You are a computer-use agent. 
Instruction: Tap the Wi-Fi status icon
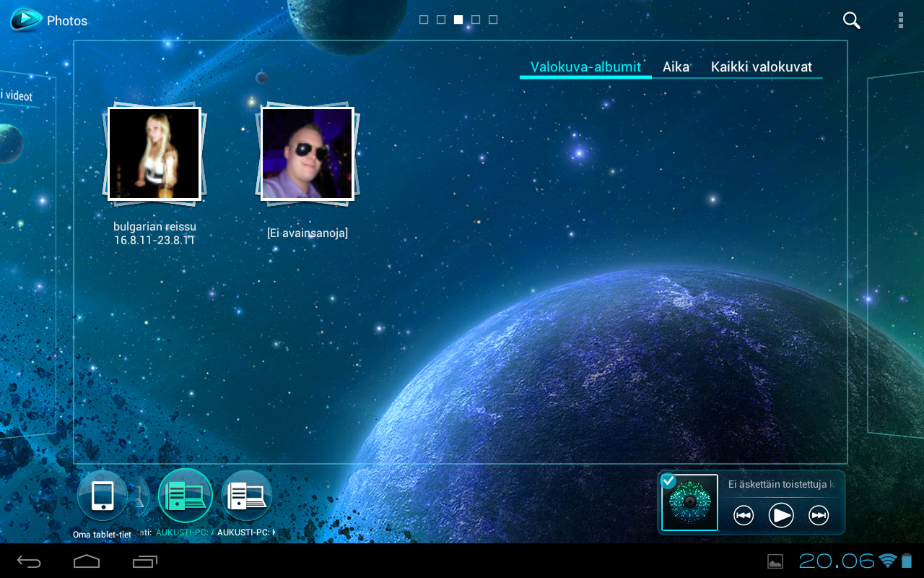click(887, 561)
